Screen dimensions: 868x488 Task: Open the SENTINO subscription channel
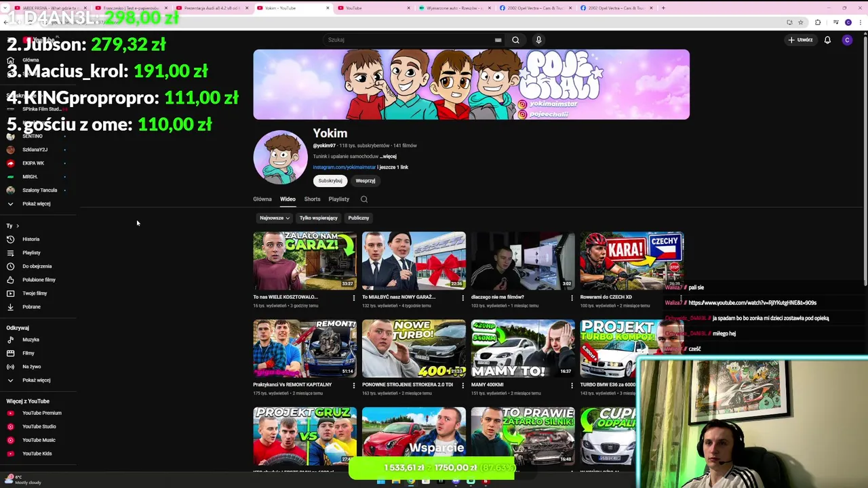33,136
